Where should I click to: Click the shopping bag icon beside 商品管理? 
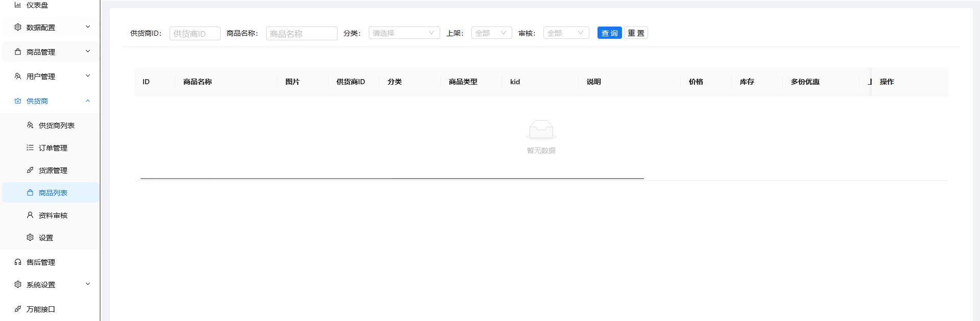(x=18, y=52)
